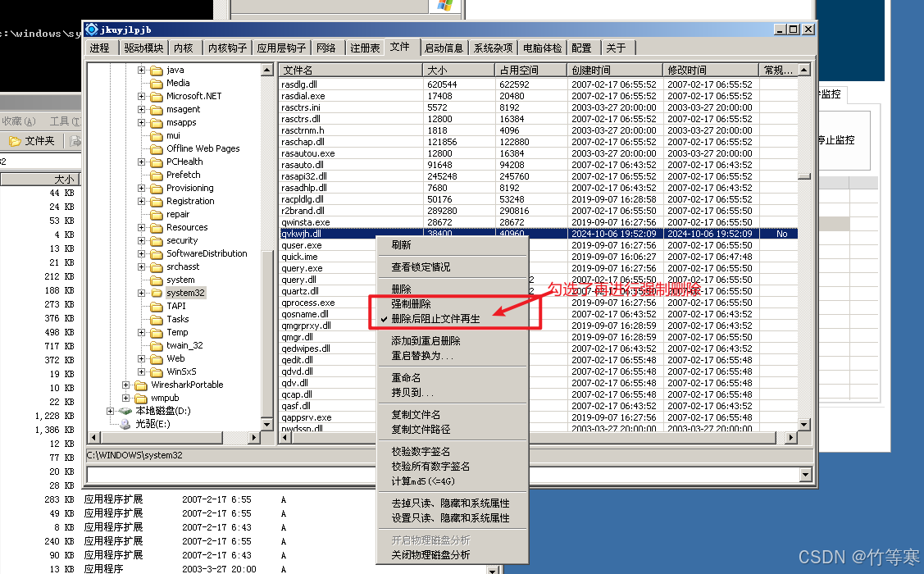Select 查看锁定情况 in context menu

(x=420, y=267)
